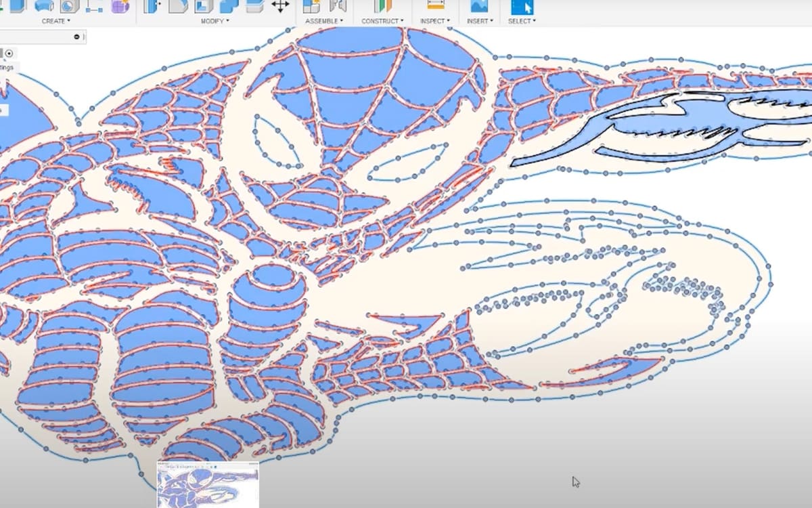Click the New Component icon
This screenshot has height=508, width=812.
[311, 6]
